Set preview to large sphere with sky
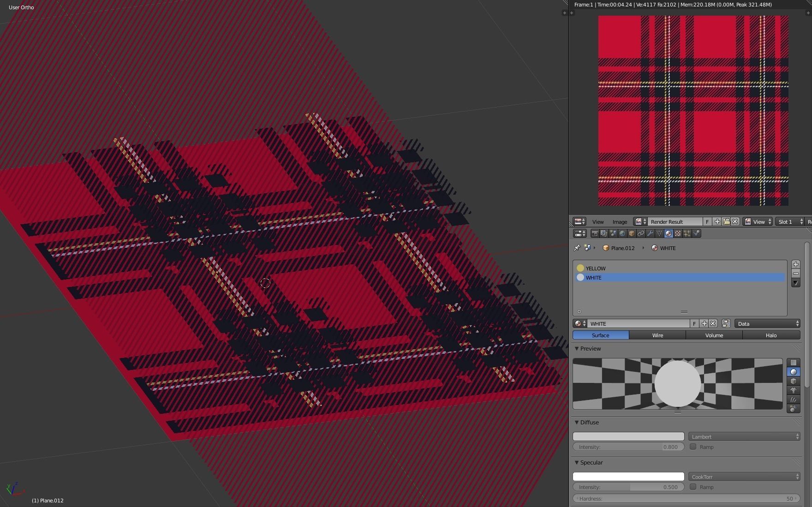Image resolution: width=812 pixels, height=507 pixels. (794, 409)
